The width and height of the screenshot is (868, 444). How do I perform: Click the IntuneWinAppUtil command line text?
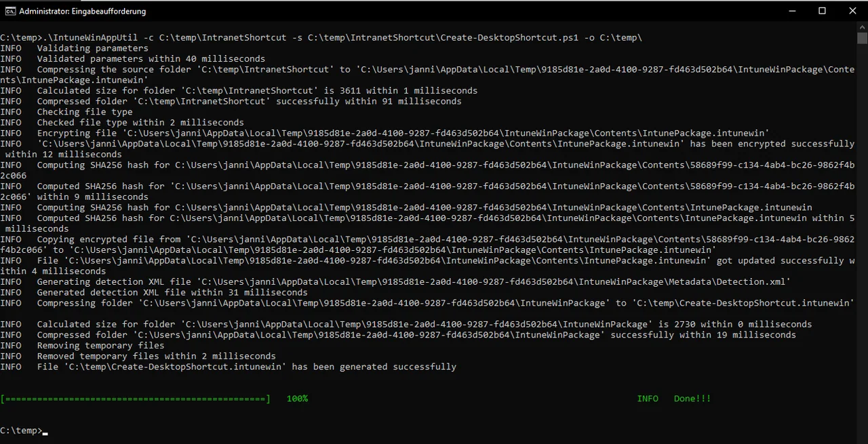coord(321,38)
